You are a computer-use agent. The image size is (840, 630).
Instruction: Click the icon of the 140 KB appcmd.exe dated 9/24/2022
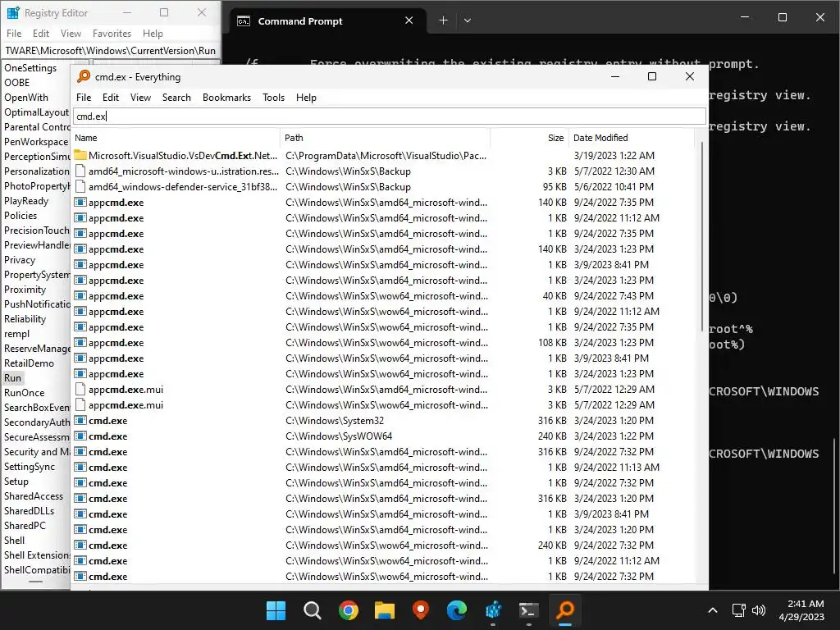pos(80,203)
